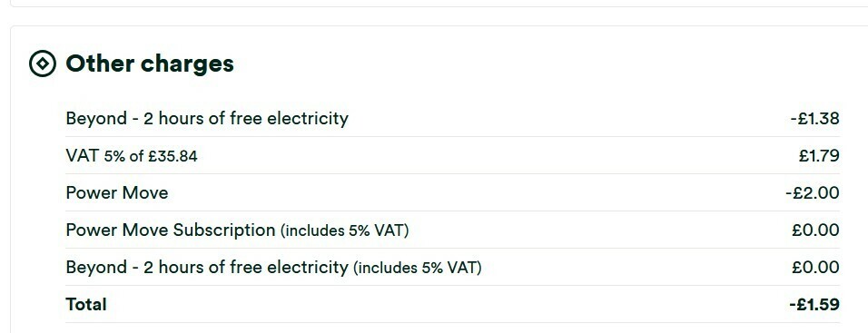Click the £1.79 VAT amount
Viewport: 868px width, 333px height.
coord(819,156)
